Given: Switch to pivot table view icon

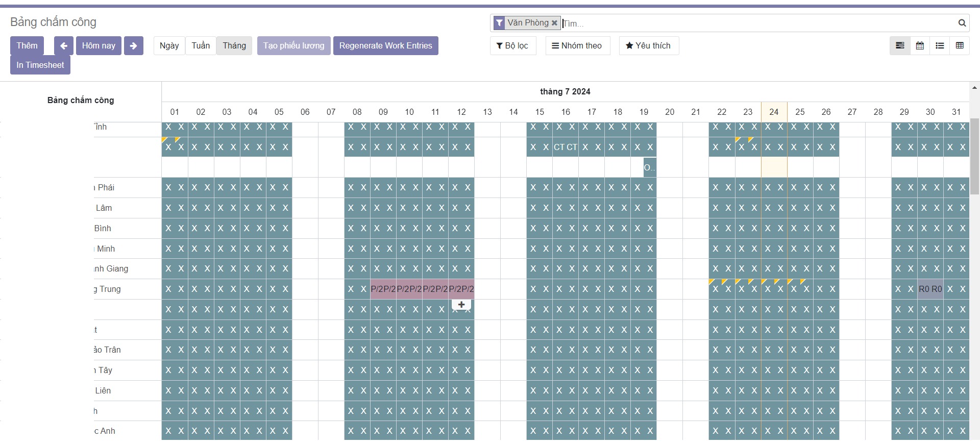Looking at the screenshot, I should pyautogui.click(x=960, y=46).
